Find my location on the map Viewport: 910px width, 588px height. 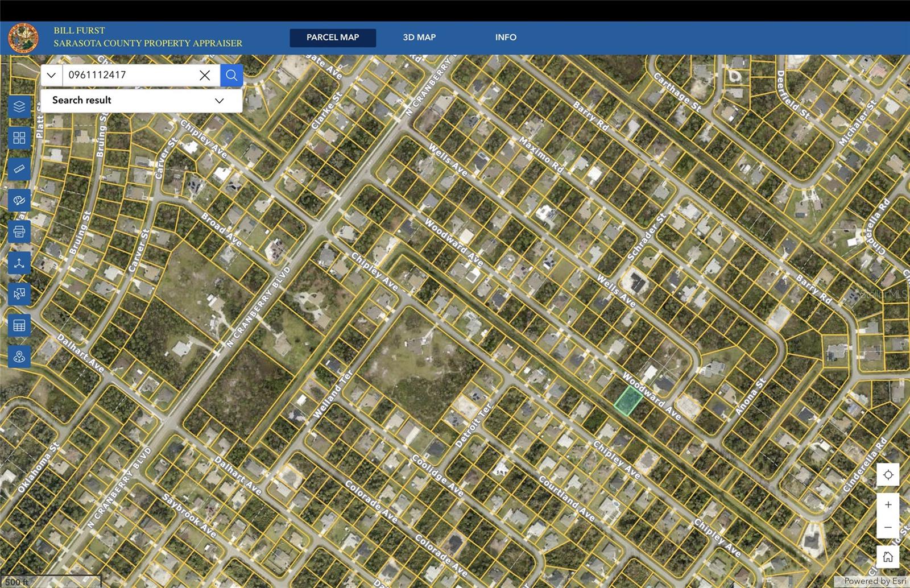coord(888,475)
